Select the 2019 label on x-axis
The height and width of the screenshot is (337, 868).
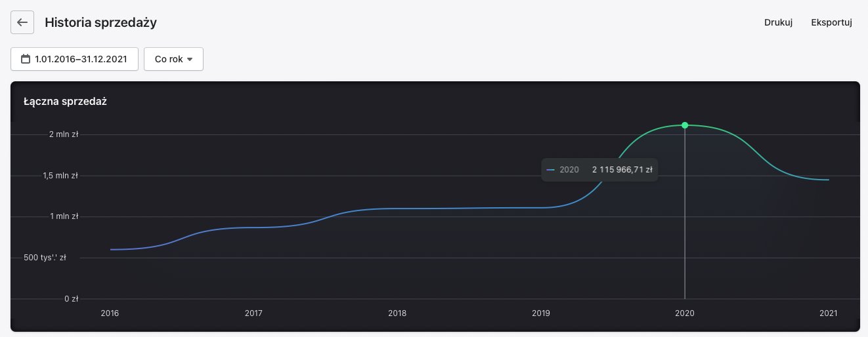tap(541, 313)
